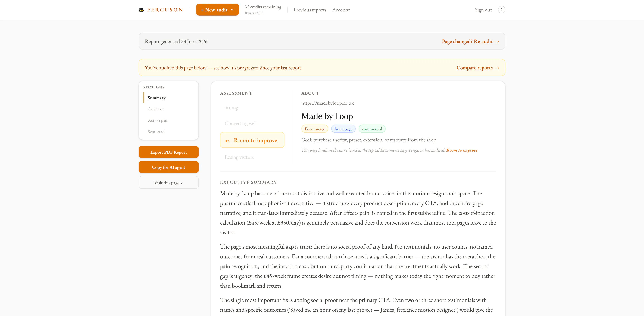
Task: Click the Ferguson top hat logo icon
Action: [141, 10]
